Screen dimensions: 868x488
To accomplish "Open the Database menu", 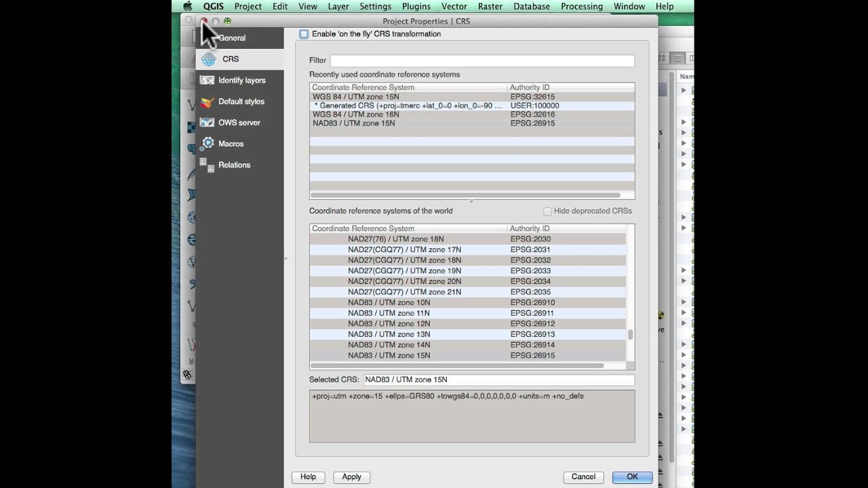I will coord(532,6).
